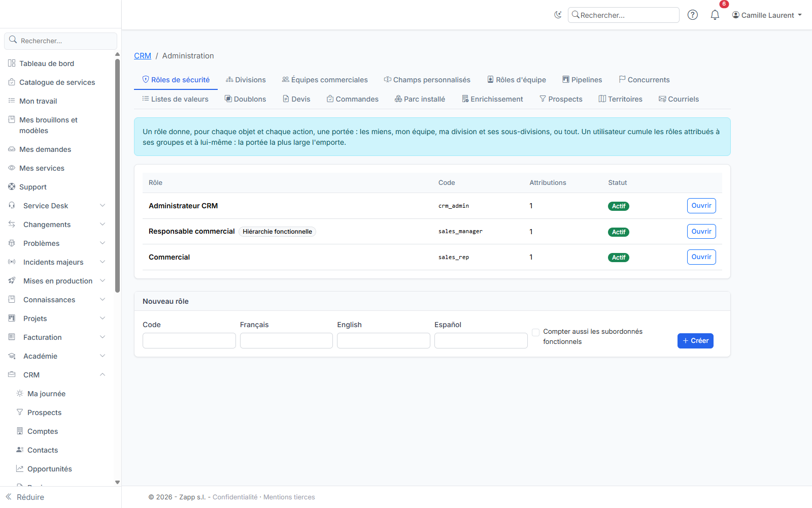Click the Opportunités chart icon
The width and height of the screenshot is (812, 508).
point(20,468)
